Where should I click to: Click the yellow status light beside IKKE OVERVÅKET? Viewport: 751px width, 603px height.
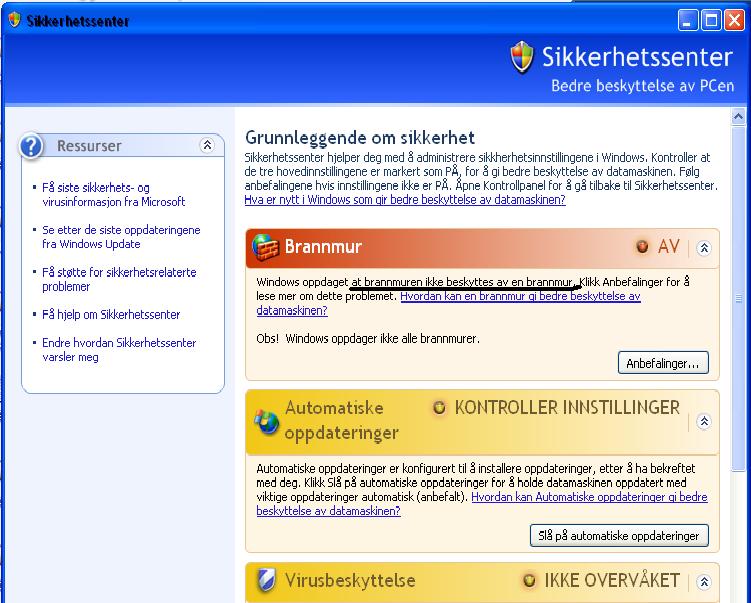point(529,580)
